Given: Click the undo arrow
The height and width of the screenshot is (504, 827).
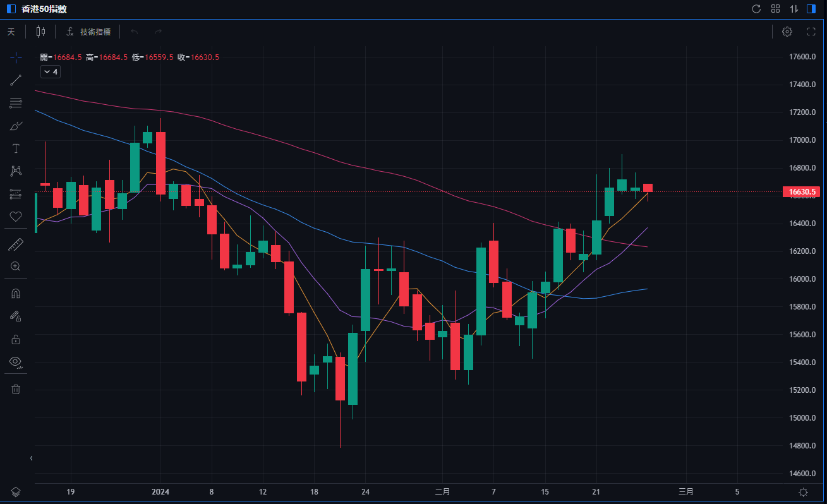Looking at the screenshot, I should point(135,32).
